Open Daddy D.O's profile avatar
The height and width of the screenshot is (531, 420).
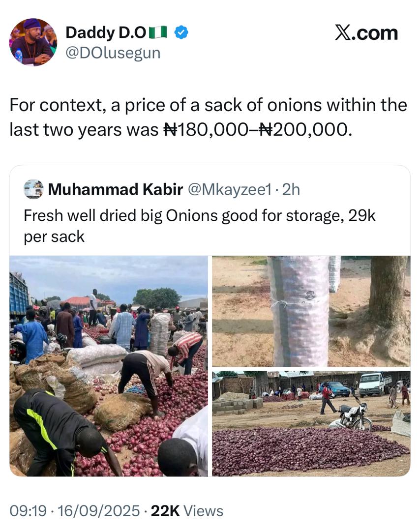click(x=33, y=42)
